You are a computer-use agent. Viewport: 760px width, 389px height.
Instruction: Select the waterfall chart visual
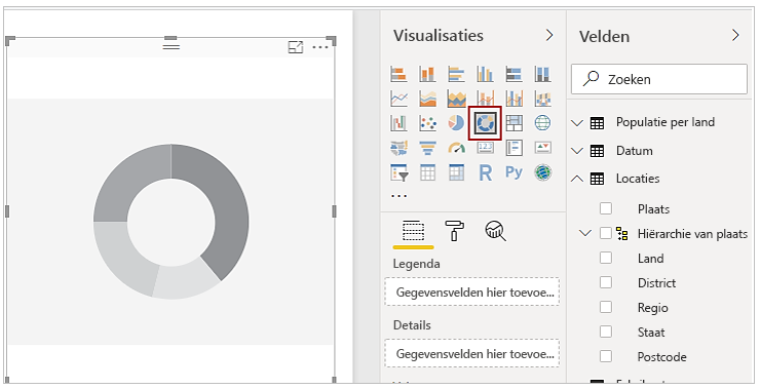[399, 123]
